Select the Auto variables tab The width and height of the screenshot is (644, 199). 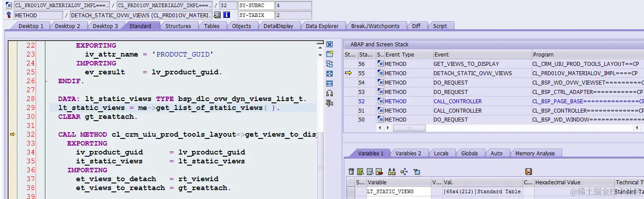(x=496, y=153)
